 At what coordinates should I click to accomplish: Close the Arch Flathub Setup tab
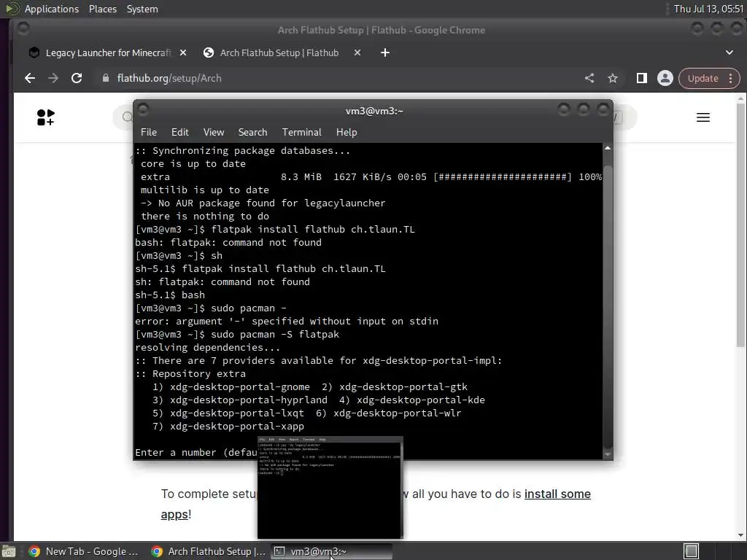[x=357, y=52]
